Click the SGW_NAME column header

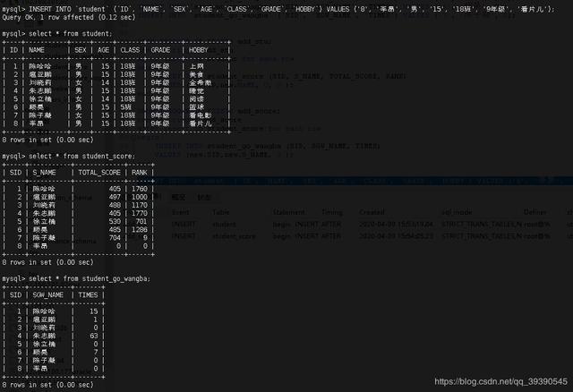(x=47, y=294)
